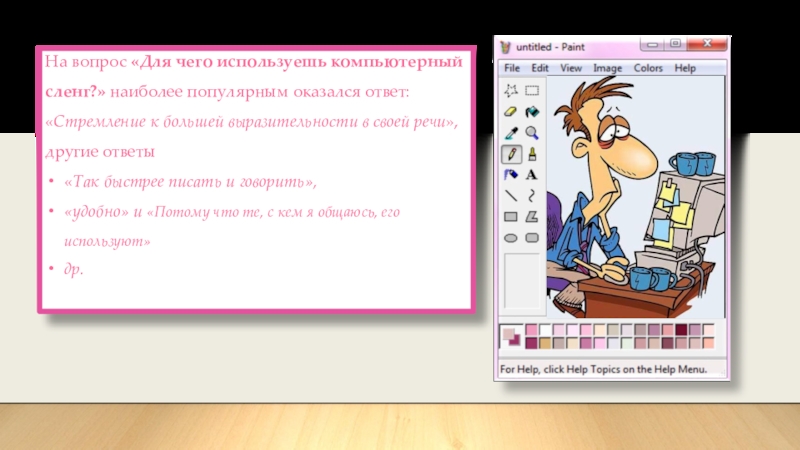Click the foreground/background color indicator box
Viewport: 800px width, 450px height.
coord(511,336)
